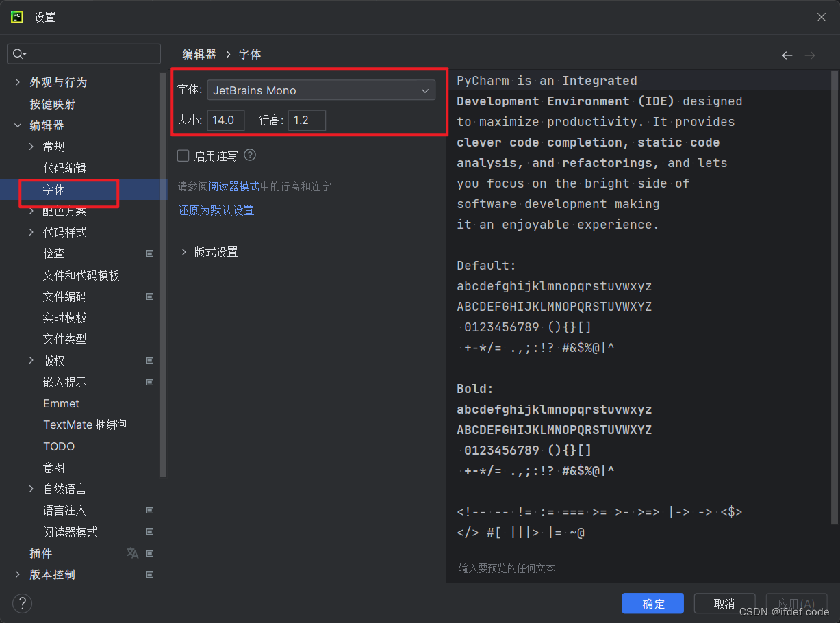The height and width of the screenshot is (623, 840).
Task: Open the 阅读器模式 link in hint text
Action: point(233,186)
